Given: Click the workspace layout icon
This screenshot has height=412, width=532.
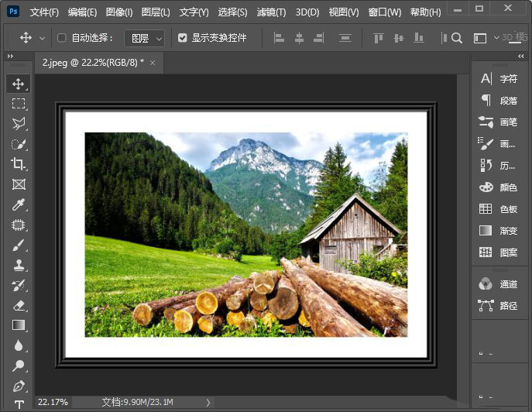Looking at the screenshot, I should [x=480, y=38].
